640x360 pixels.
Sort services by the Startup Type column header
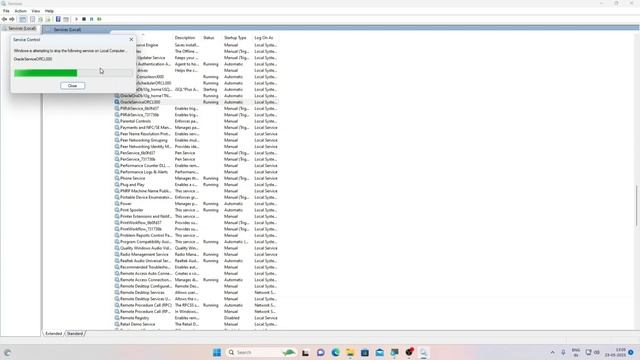[x=235, y=38]
